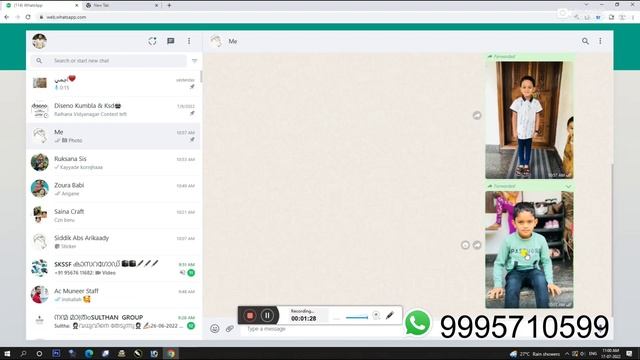
Task: Open Microsoft Edge from the taskbar
Action: pyautogui.click(x=89, y=353)
